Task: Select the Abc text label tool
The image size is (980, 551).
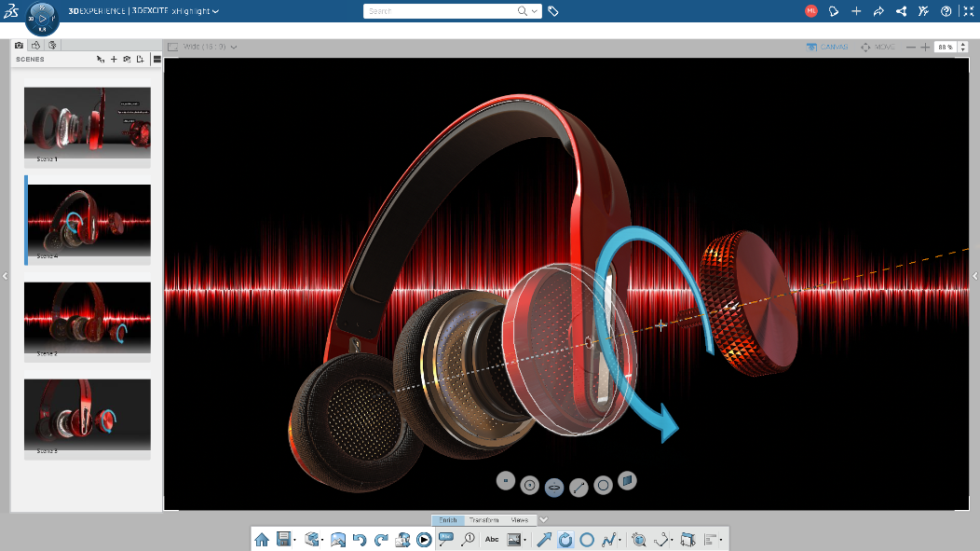Action: pyautogui.click(x=492, y=539)
